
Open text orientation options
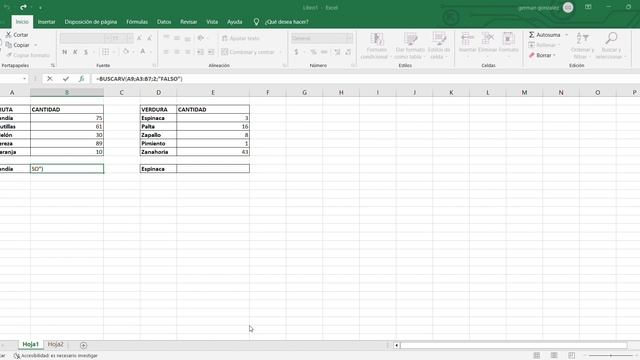(x=200, y=38)
